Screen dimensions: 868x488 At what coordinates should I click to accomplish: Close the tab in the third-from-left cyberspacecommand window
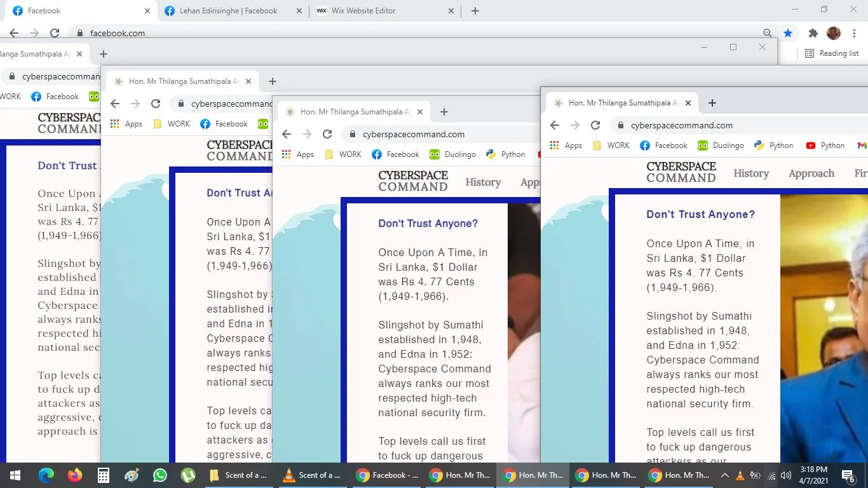(x=420, y=112)
